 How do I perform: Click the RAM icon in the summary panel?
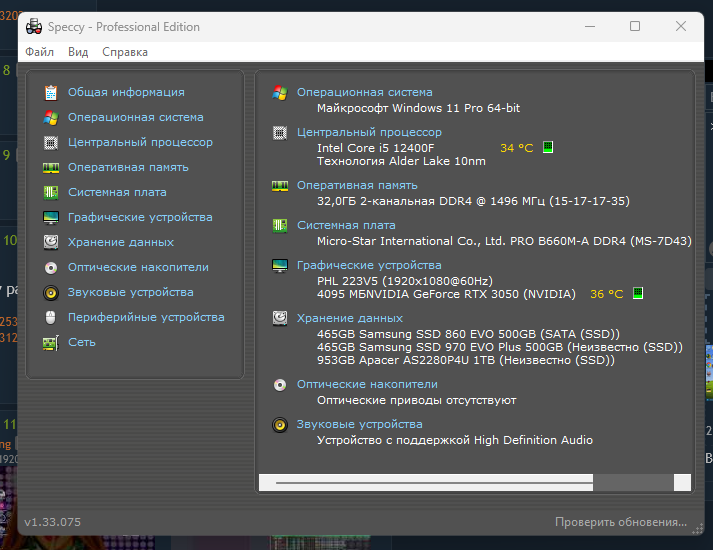tap(280, 185)
